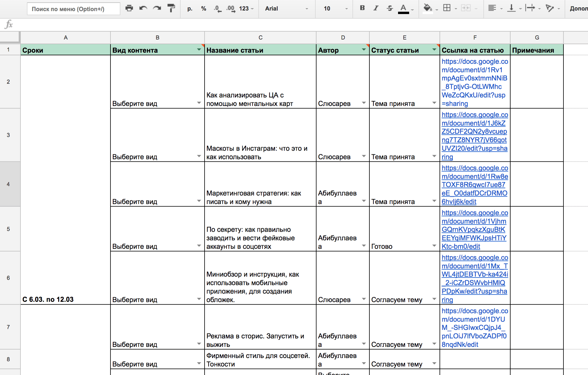This screenshot has width=588, height=375.
Task: Toggle italic formatting
Action: [x=376, y=8]
